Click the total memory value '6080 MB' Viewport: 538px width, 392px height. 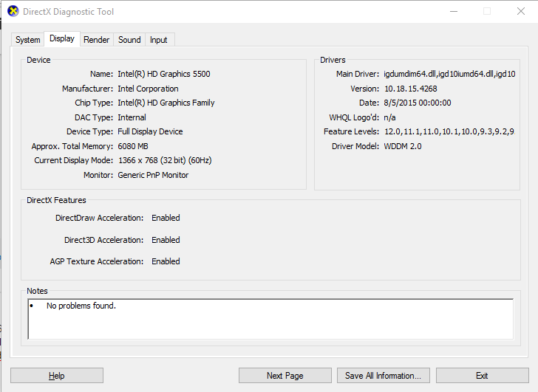(133, 146)
